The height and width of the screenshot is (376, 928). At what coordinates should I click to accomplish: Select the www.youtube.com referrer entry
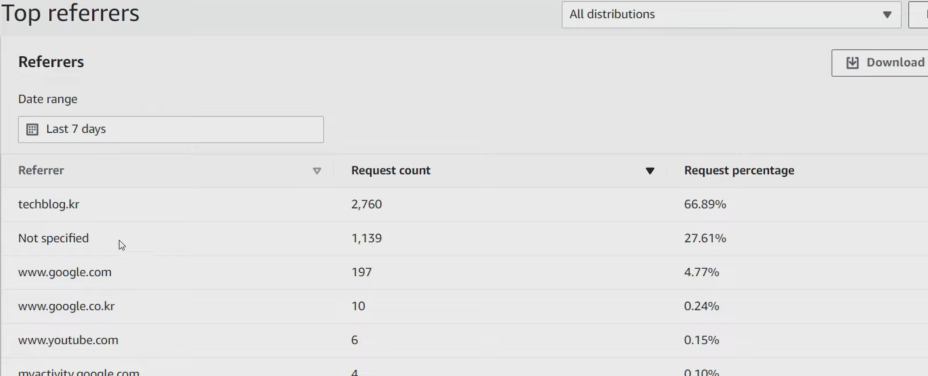68,340
